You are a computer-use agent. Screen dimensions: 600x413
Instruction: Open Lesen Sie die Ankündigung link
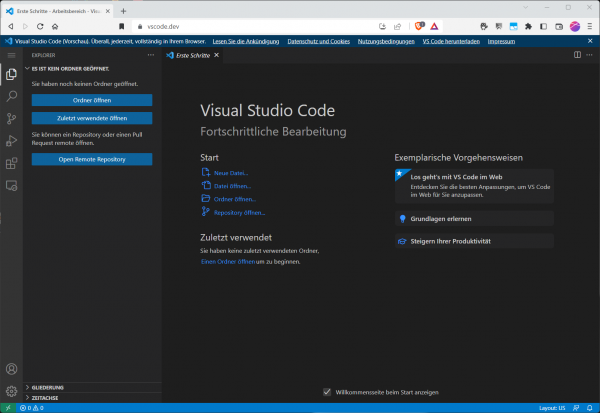[x=246, y=41]
